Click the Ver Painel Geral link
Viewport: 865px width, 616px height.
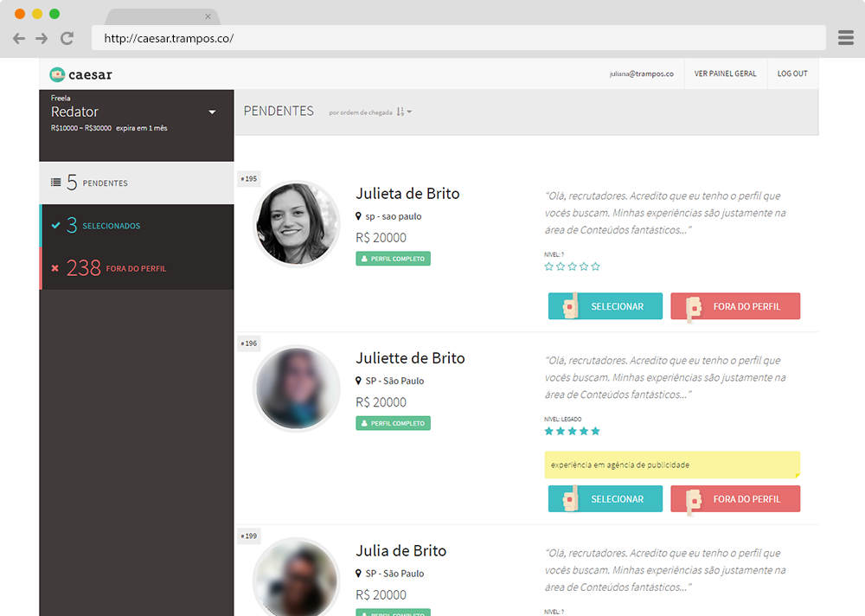click(725, 74)
